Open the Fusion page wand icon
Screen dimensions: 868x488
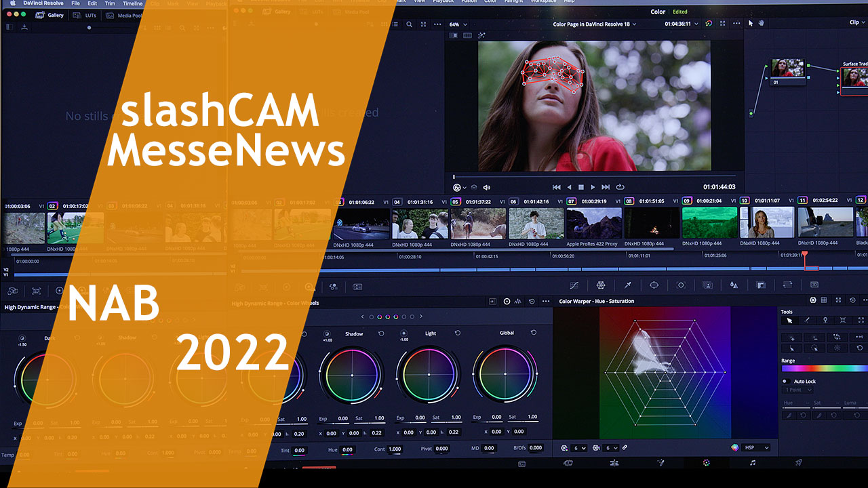[x=660, y=463]
